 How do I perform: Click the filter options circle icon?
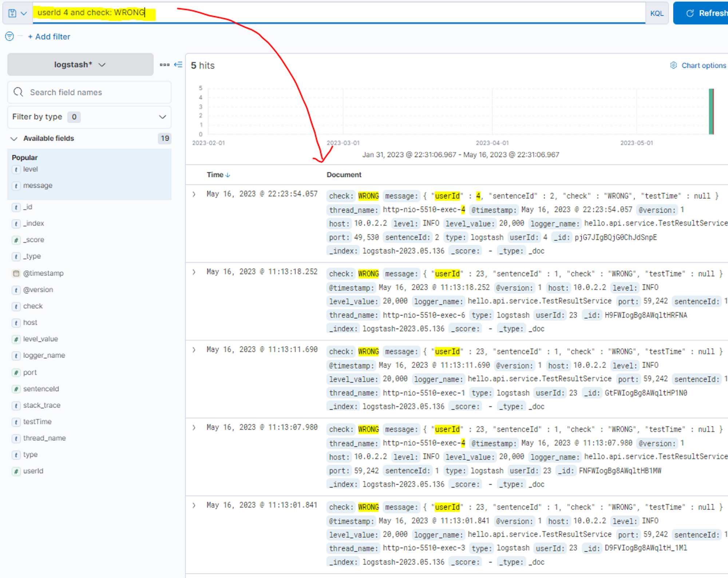(9, 36)
